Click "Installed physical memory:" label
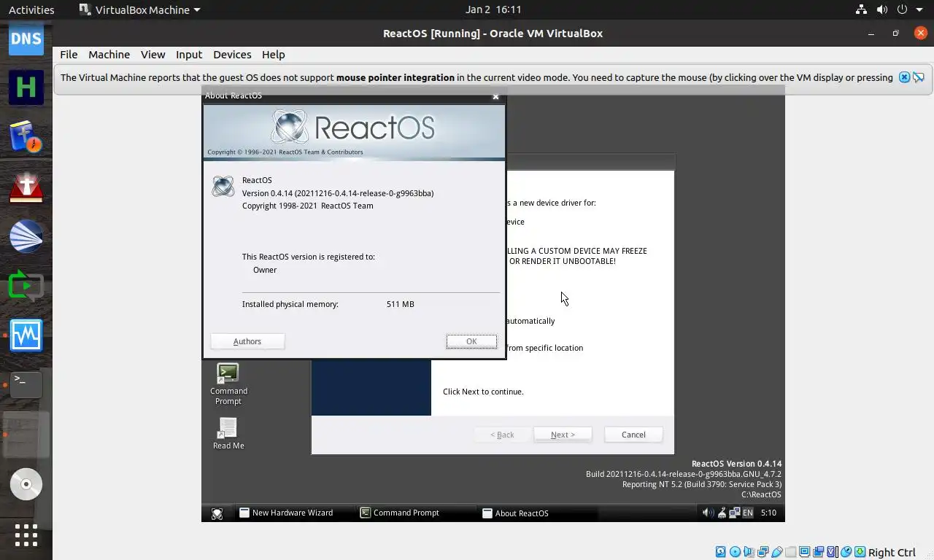Screen dimensions: 934x560 290,304
